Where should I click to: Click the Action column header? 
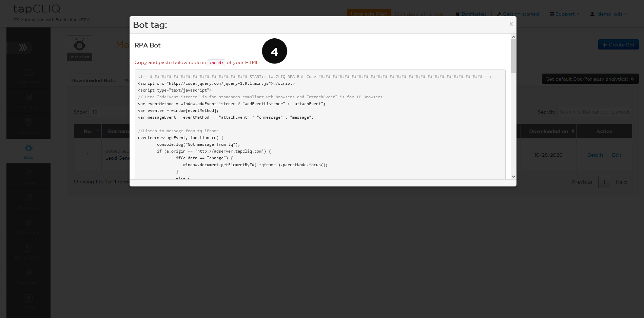click(604, 131)
